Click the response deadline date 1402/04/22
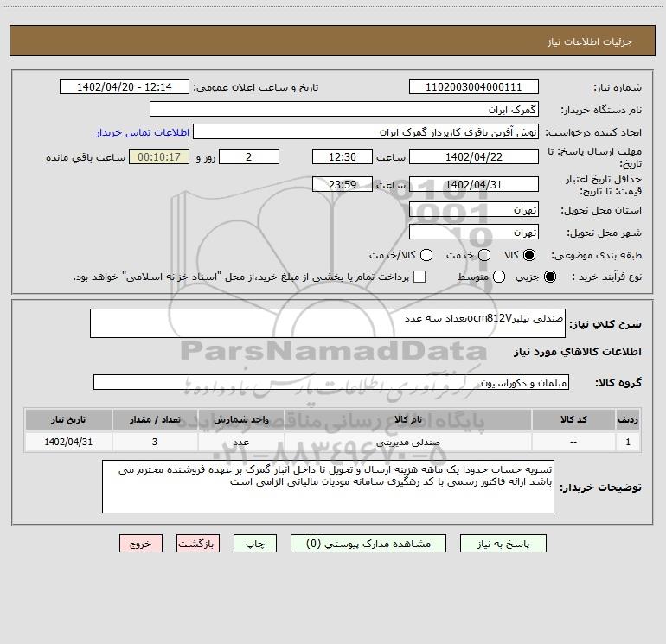 474,156
